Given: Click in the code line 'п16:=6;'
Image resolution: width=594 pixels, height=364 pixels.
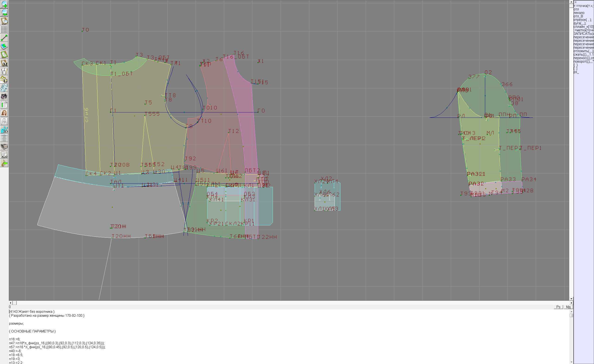Looking at the screenshot, I should [x=15, y=339].
